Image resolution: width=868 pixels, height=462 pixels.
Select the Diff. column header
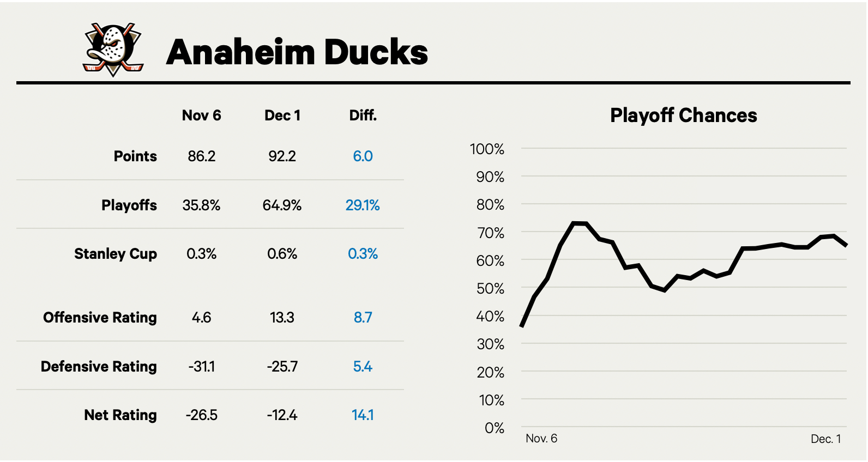coord(363,115)
